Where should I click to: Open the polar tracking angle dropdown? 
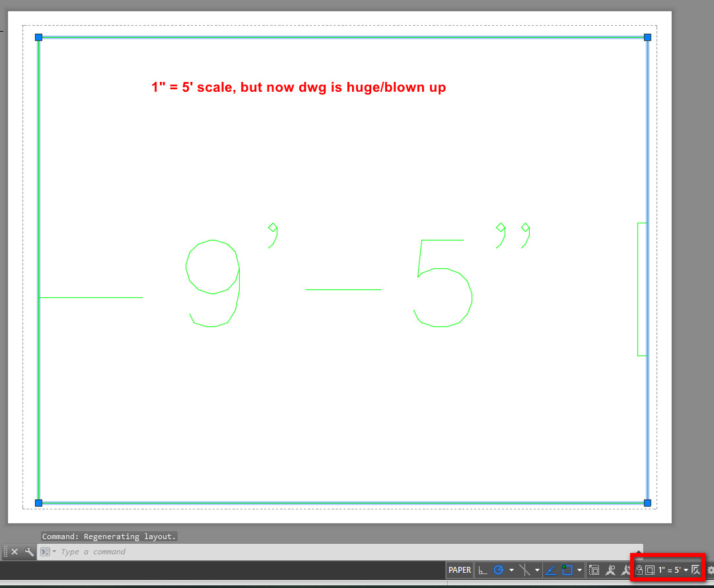coord(512,570)
